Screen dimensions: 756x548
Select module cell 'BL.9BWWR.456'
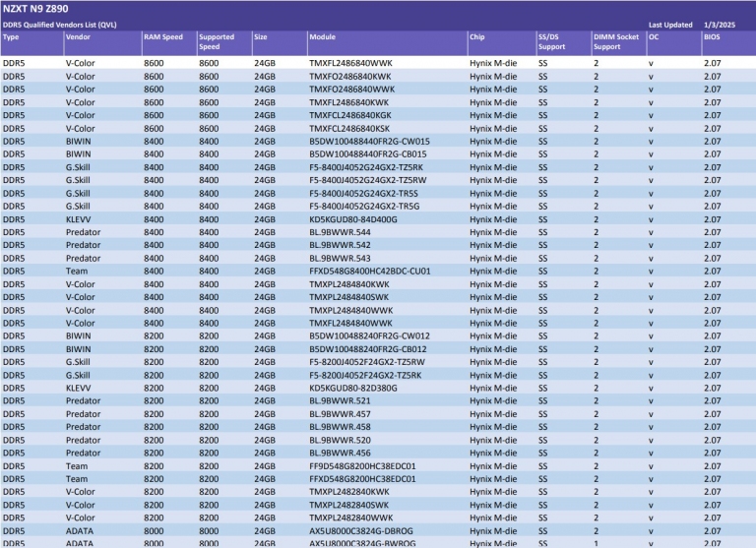coord(341,453)
